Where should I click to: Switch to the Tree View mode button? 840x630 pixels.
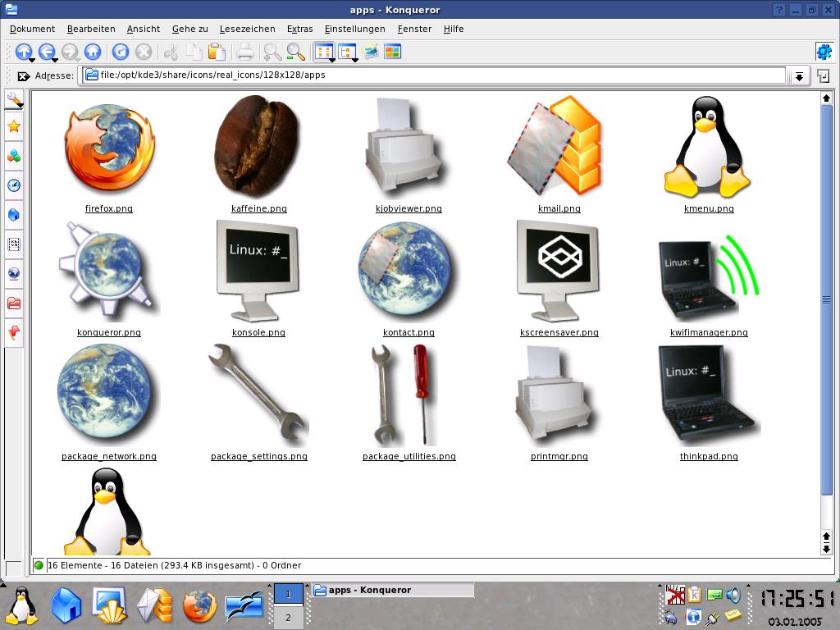[346, 52]
